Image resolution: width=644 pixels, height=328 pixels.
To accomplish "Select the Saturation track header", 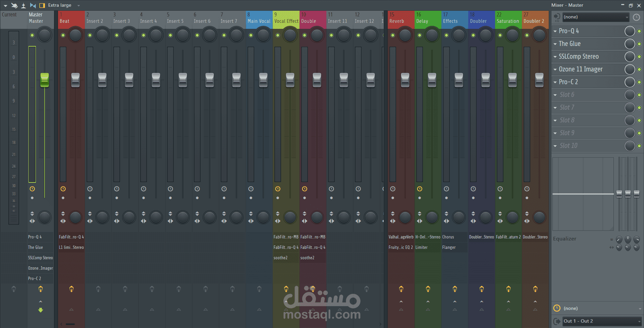I will pyautogui.click(x=508, y=19).
